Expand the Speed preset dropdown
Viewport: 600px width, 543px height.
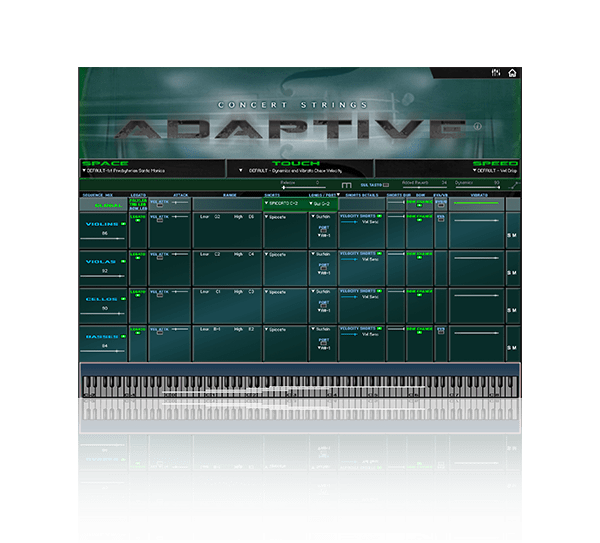tap(473, 171)
